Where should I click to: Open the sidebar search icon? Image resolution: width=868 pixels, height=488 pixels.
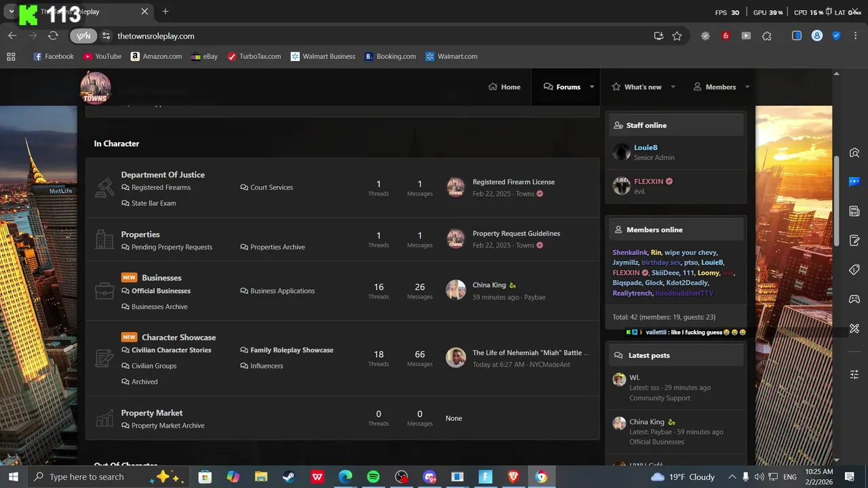854,152
